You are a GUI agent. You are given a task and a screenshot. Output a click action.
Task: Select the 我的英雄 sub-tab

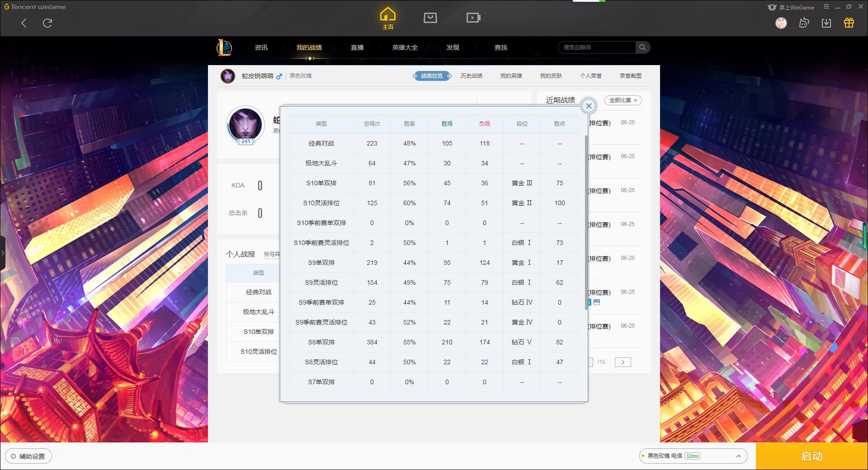tap(511, 76)
